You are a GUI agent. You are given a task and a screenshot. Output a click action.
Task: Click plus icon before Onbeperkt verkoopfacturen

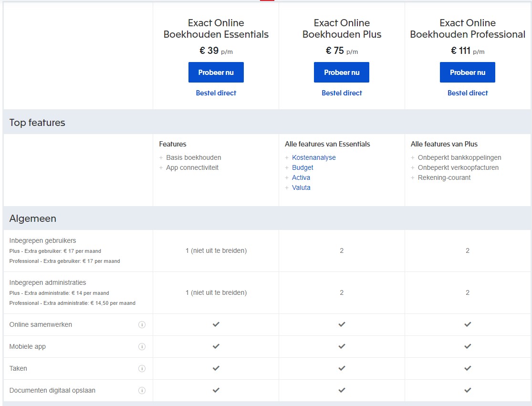[x=413, y=167]
